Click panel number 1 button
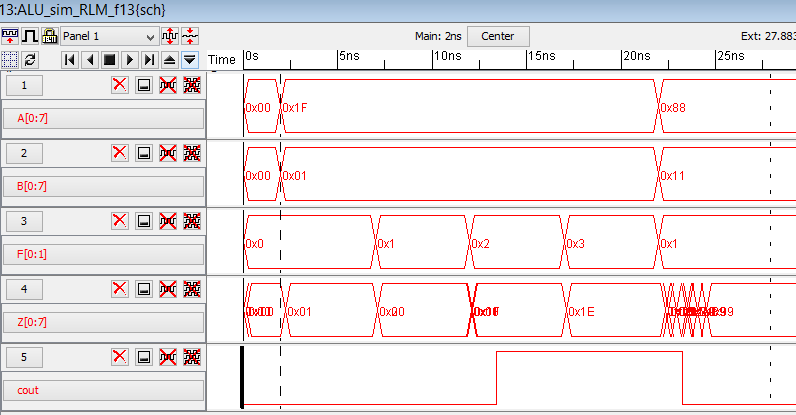Viewport: 796px width, 415px height. [24, 85]
